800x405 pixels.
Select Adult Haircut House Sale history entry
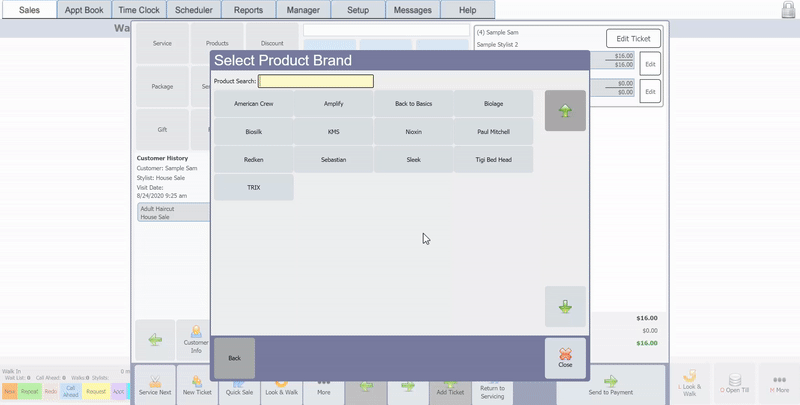click(x=174, y=213)
